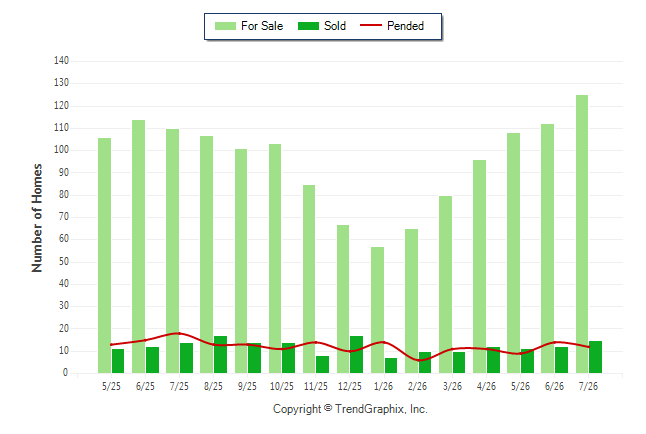Click the Number of Homes axis title
This screenshot has height=434, width=646.
(37, 218)
